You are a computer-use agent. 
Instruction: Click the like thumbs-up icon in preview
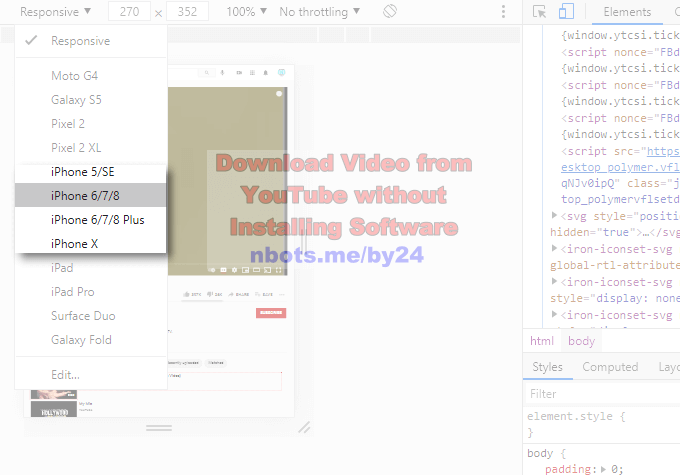click(186, 294)
